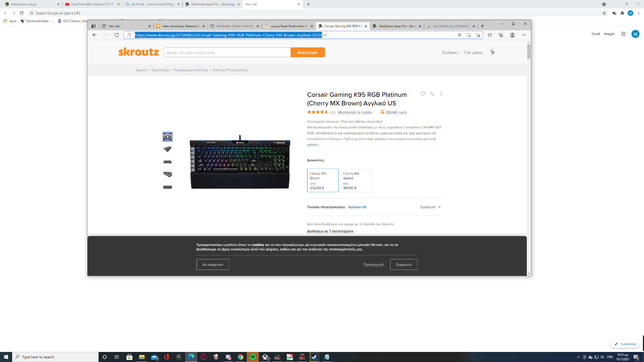The height and width of the screenshot is (362, 644).
Task: Click the QR code icon in Edge address bar
Action: tap(459, 35)
